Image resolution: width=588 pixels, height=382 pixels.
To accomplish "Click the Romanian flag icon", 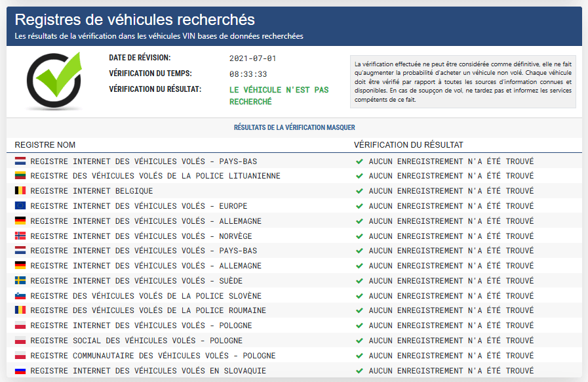I will point(20,310).
